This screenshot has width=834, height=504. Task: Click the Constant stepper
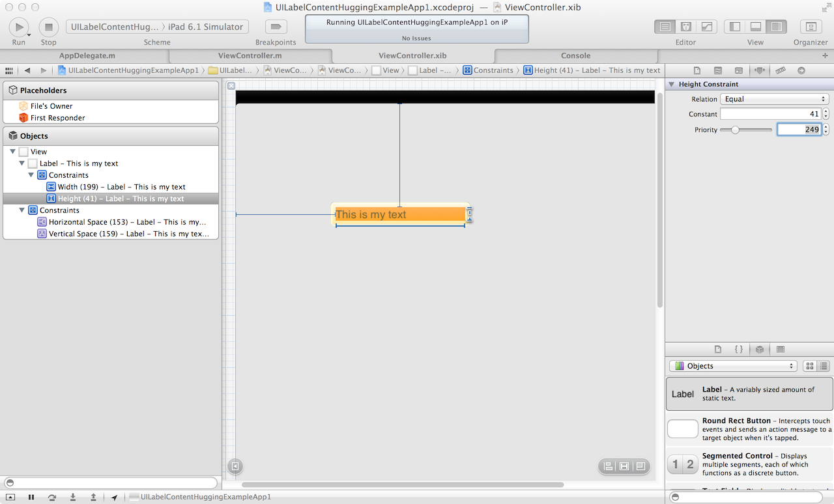(x=826, y=114)
